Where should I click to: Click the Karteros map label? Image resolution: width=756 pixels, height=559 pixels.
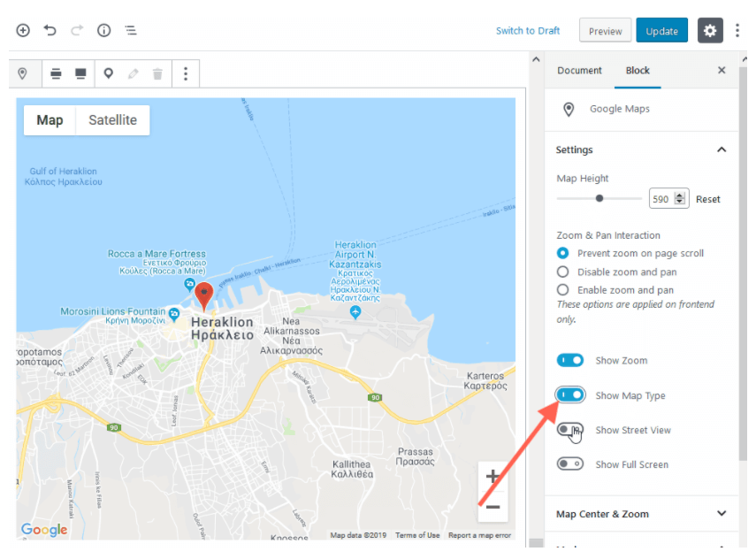[x=485, y=380]
